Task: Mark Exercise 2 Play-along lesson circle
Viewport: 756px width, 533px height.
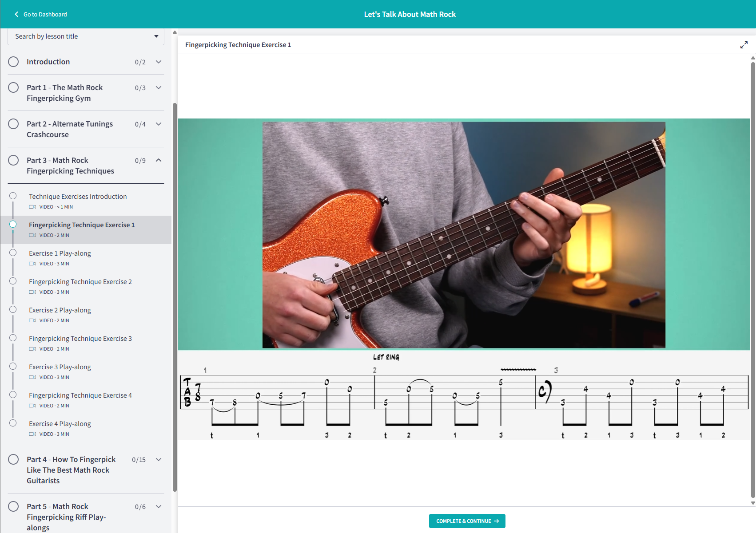Action: [x=13, y=309]
